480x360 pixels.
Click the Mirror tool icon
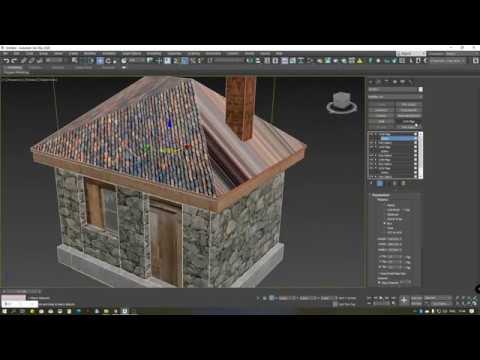coord(250,61)
